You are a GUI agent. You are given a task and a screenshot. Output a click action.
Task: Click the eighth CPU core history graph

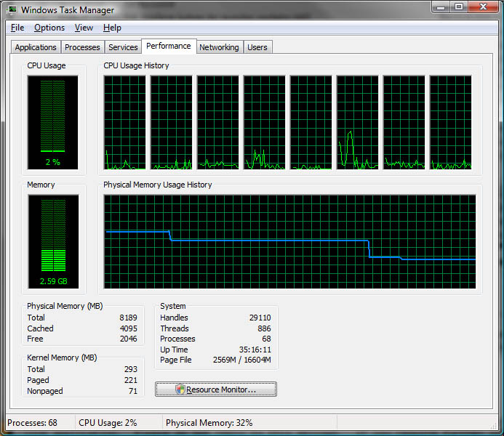click(451, 122)
